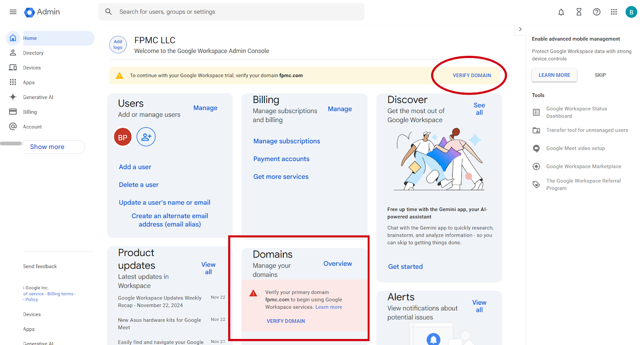Click the add user icon button
644x345 pixels.
tap(146, 137)
